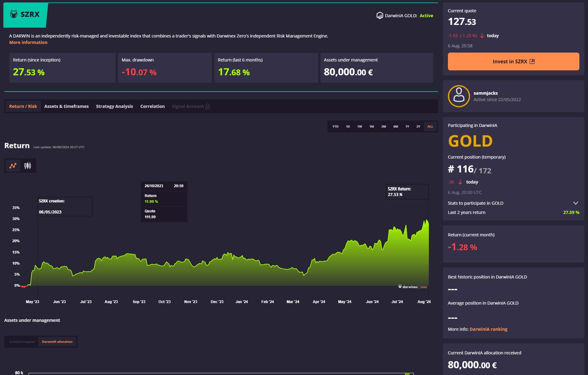Viewport: 588px width, 375px height.
Task: Select the 6M time range option
Action: pyautogui.click(x=395, y=126)
